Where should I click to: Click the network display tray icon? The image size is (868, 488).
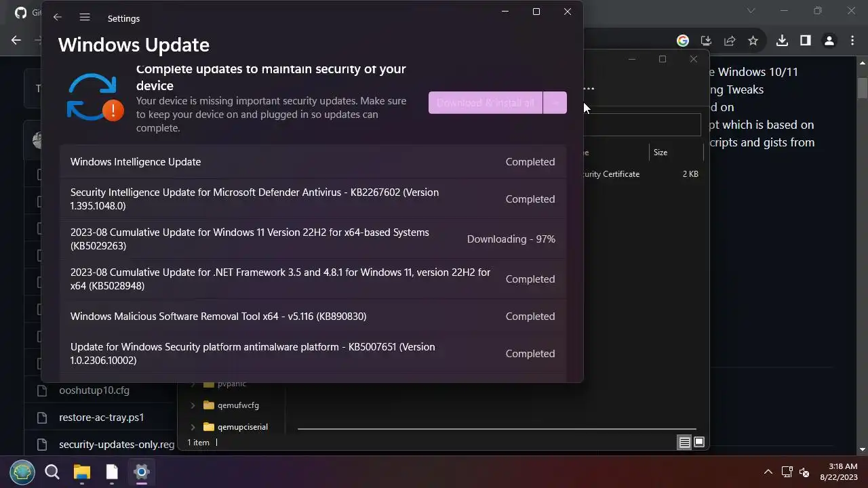click(787, 472)
